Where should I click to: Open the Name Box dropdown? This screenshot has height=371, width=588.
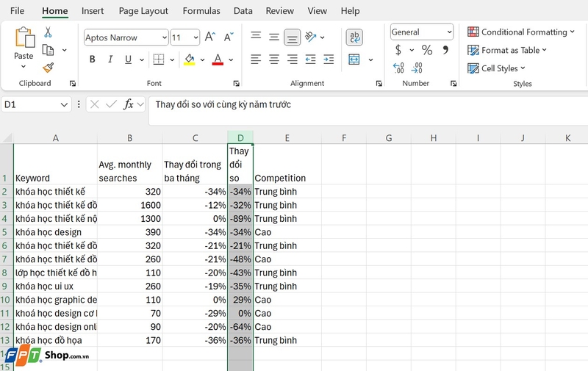pyautogui.click(x=64, y=104)
